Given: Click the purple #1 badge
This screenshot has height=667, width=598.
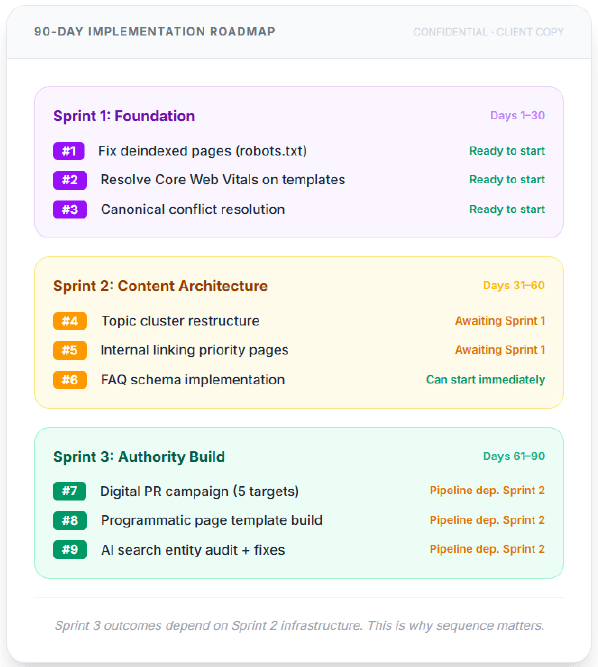Looking at the screenshot, I should point(69,151).
